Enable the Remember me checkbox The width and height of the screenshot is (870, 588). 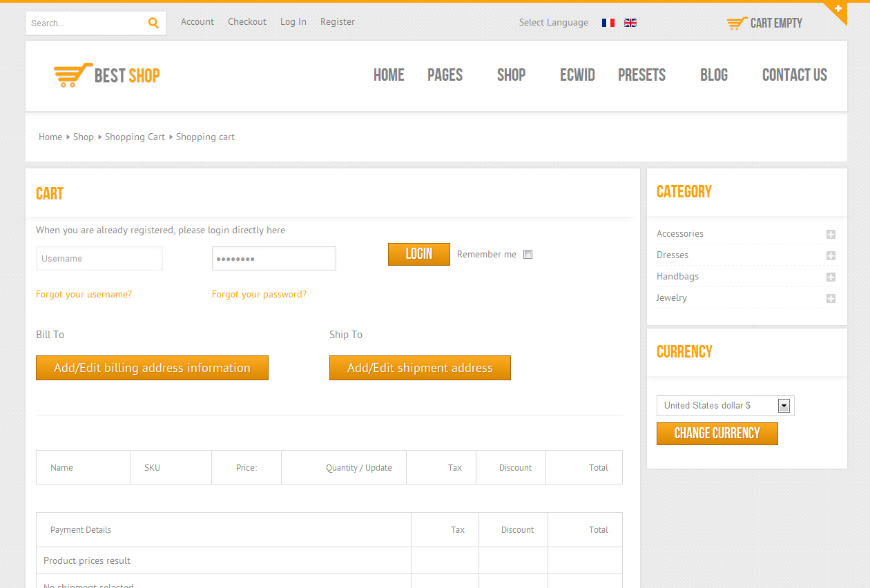(528, 254)
